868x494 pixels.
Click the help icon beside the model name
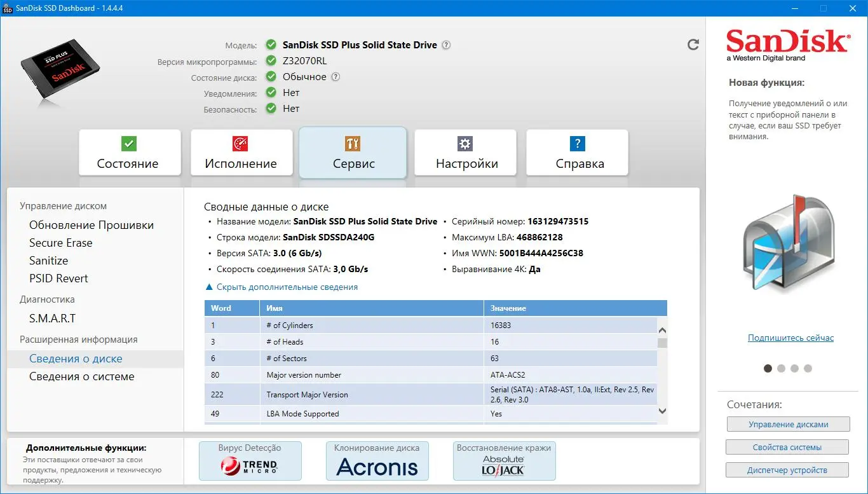(446, 45)
